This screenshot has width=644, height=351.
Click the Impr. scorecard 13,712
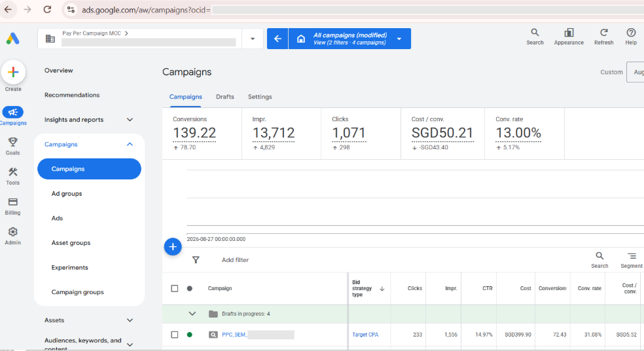tap(281, 134)
